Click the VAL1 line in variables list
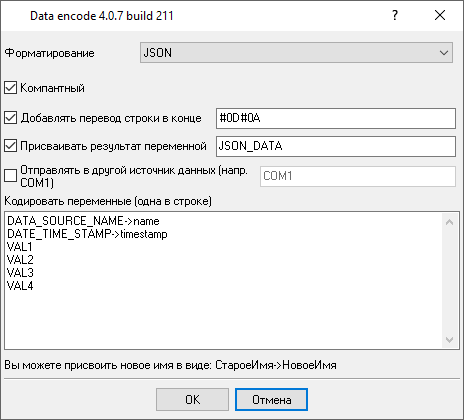Screen dimensions: 464x420 point(20,247)
